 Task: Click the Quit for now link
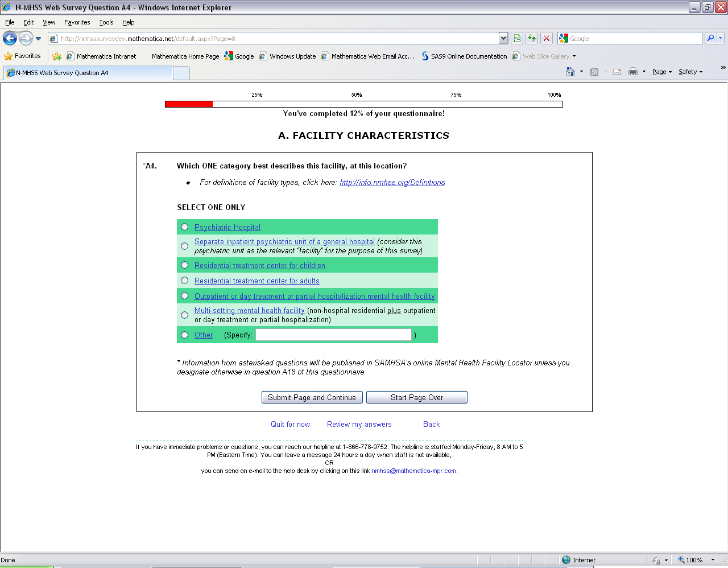(290, 424)
